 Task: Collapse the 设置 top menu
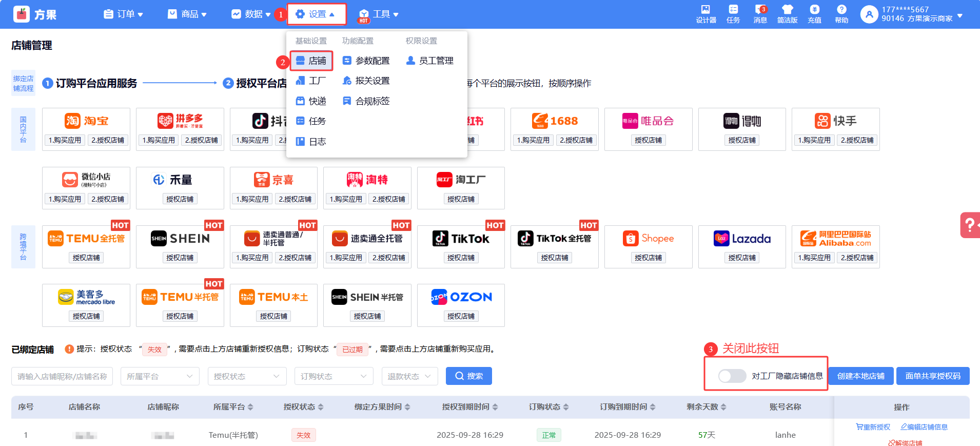tap(316, 14)
